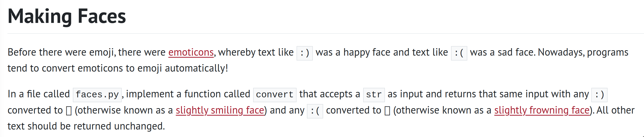The width and height of the screenshot is (644, 137).
Task: Click the "str" inline code snippet
Action: click(374, 95)
